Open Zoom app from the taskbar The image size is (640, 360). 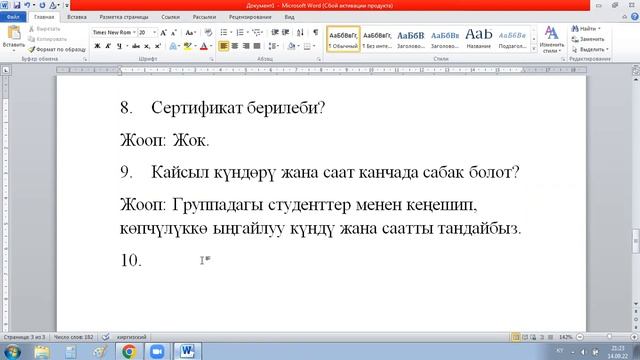[157, 351]
